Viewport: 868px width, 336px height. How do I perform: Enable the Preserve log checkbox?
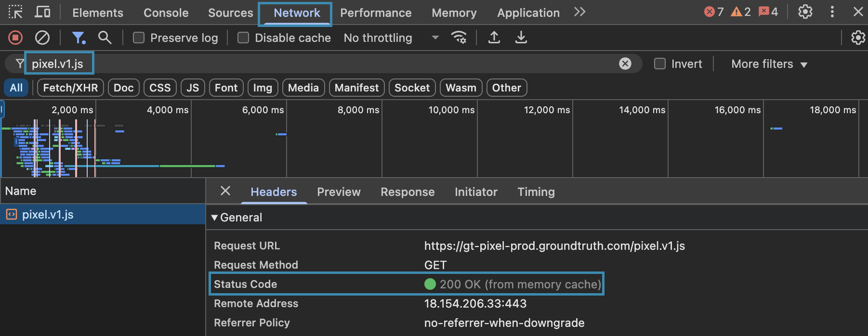point(139,38)
